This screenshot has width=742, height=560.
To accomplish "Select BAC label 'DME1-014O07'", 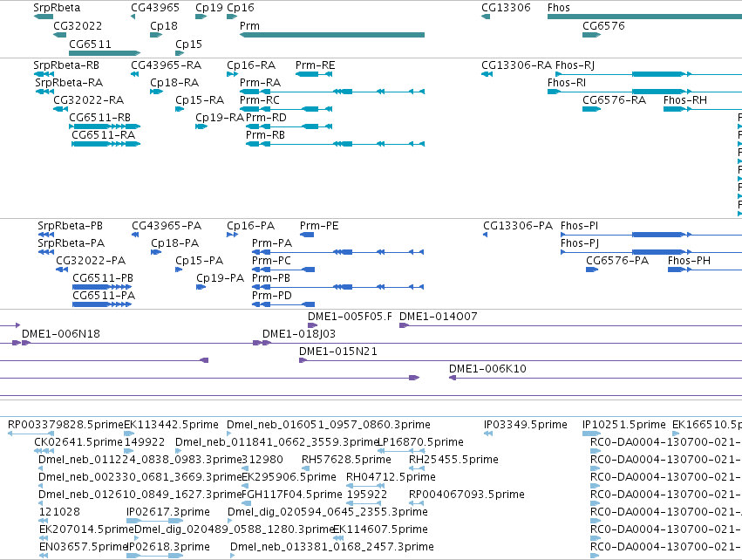I will pyautogui.click(x=439, y=317).
